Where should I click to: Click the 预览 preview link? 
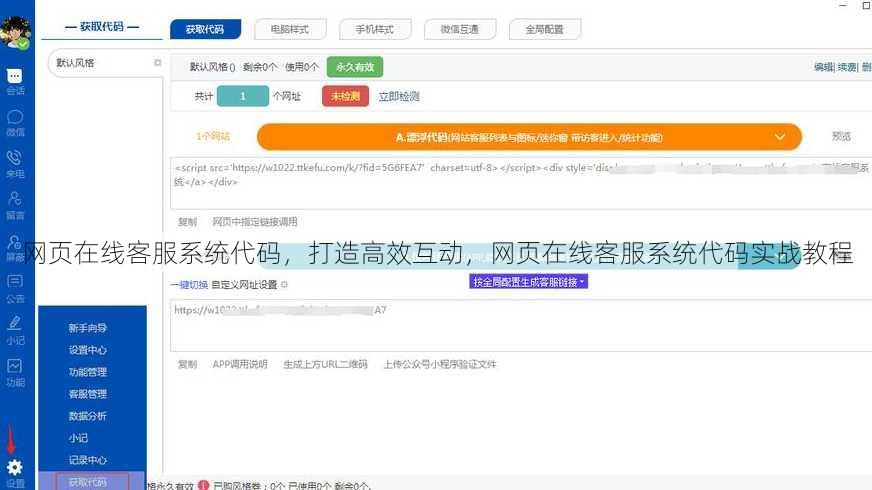[x=841, y=136]
